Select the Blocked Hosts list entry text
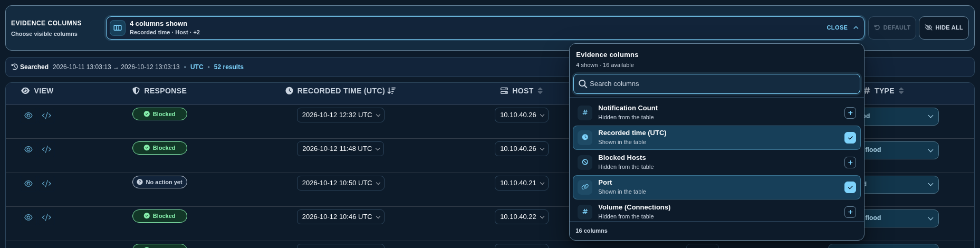This screenshot has width=980, height=248. [x=622, y=158]
